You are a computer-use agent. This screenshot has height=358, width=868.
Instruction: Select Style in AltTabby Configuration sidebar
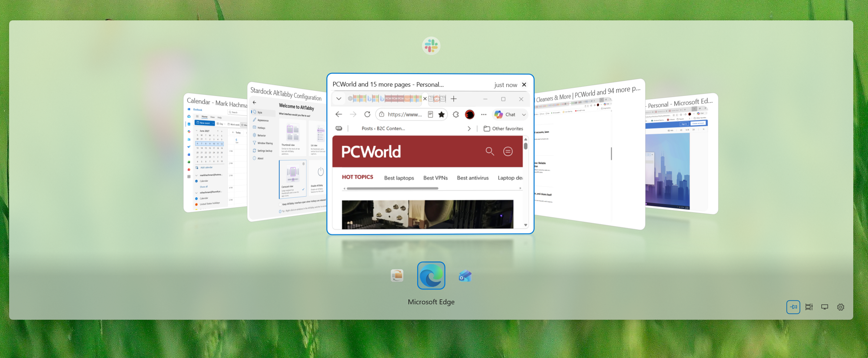tap(263, 113)
